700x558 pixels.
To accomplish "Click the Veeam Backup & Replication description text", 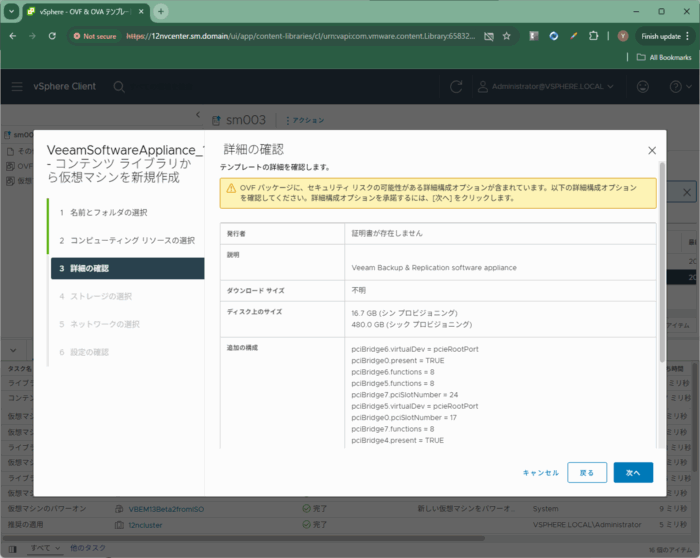I will pos(434,268).
